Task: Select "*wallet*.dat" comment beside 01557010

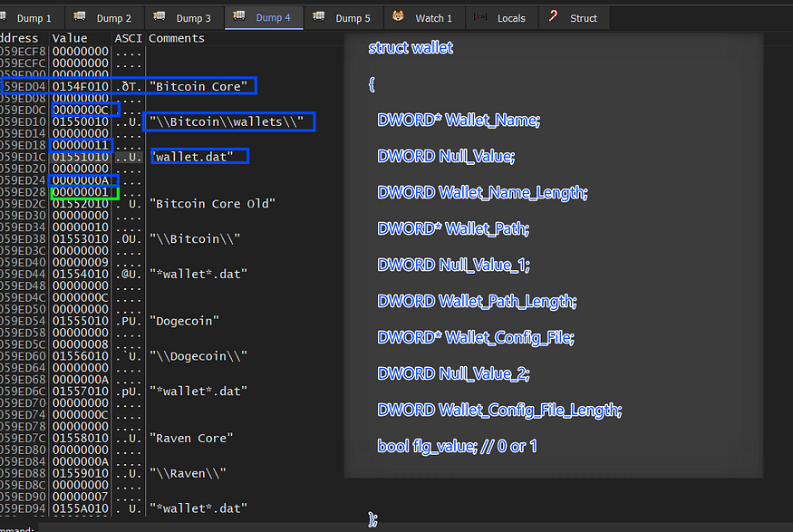Action: click(198, 392)
